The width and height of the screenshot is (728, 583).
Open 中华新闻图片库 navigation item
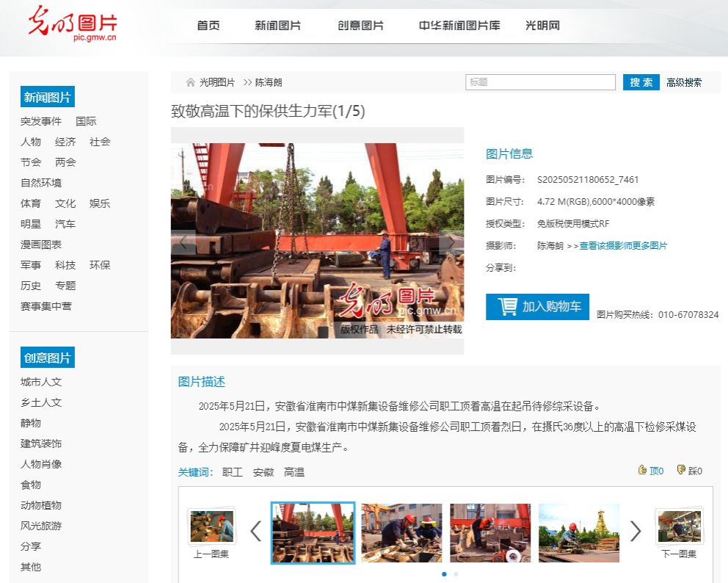coord(459,26)
